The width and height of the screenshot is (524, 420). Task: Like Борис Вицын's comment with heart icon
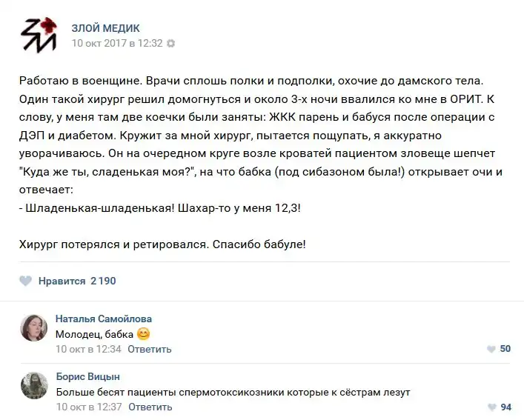click(491, 407)
